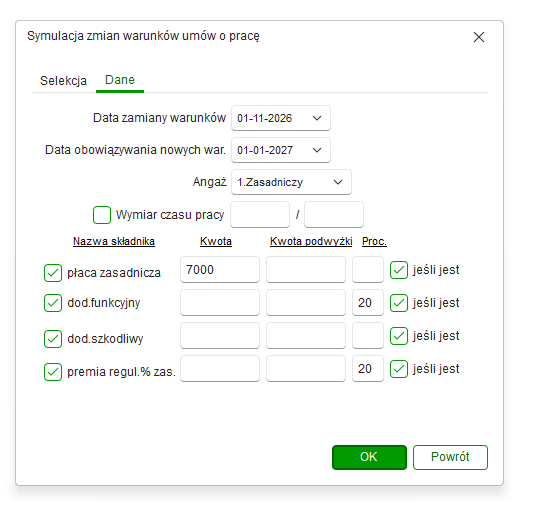Image resolution: width=539 pixels, height=522 pixels.
Task: Uncheck płaca zasadnicza checkbox
Action: click(x=53, y=273)
